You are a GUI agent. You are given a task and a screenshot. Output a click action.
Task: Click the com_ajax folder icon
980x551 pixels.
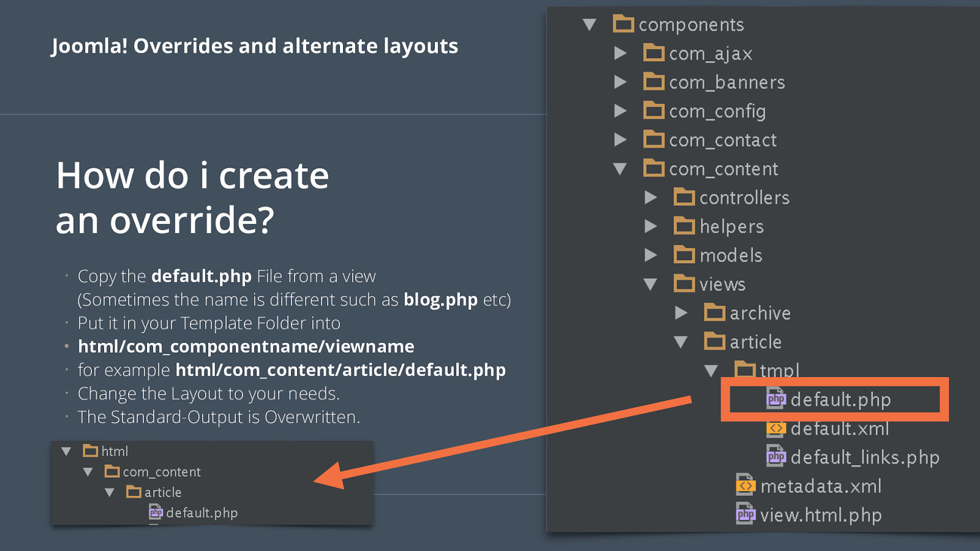tap(654, 53)
